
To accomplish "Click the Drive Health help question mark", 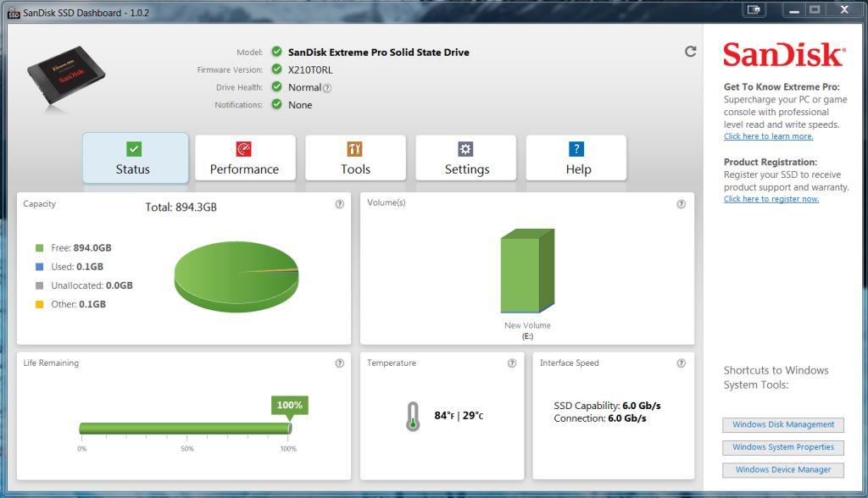I will point(327,87).
